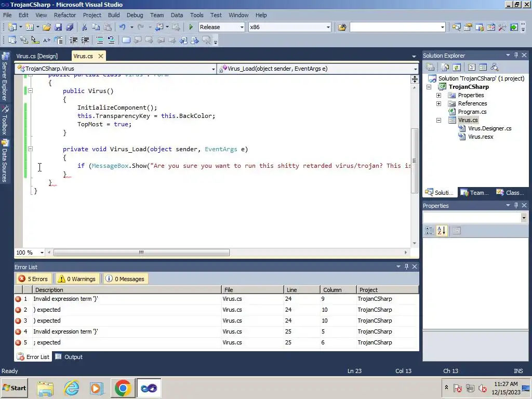The image size is (532, 399).
Task: Click the Find combo box input field
Action: pyautogui.click(x=395, y=27)
